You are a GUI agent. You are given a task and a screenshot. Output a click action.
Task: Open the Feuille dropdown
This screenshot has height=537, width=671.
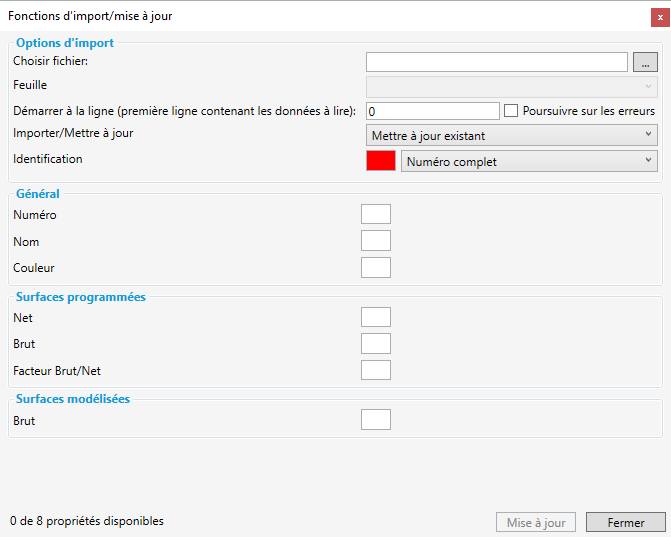pos(512,86)
